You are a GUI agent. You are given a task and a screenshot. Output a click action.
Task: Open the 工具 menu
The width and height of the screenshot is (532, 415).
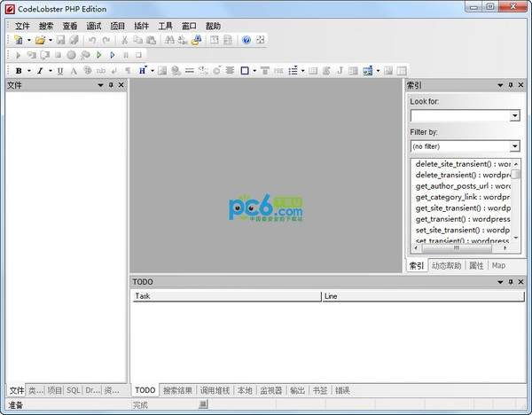click(x=166, y=26)
